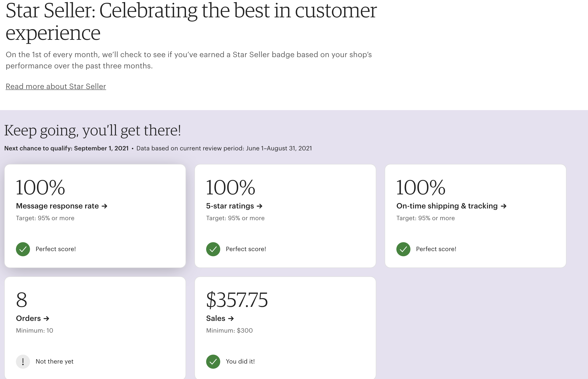The width and height of the screenshot is (588, 379).
Task: Open the Sales details link
Action: pos(216,319)
